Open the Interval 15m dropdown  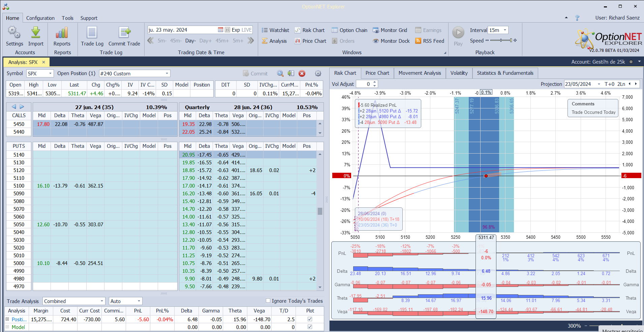tap(504, 30)
